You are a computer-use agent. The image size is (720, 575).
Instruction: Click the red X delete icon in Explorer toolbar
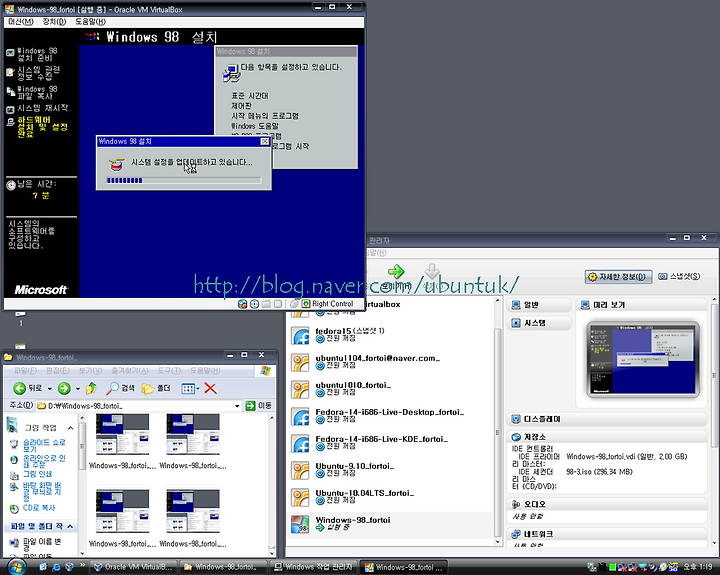(x=210, y=389)
